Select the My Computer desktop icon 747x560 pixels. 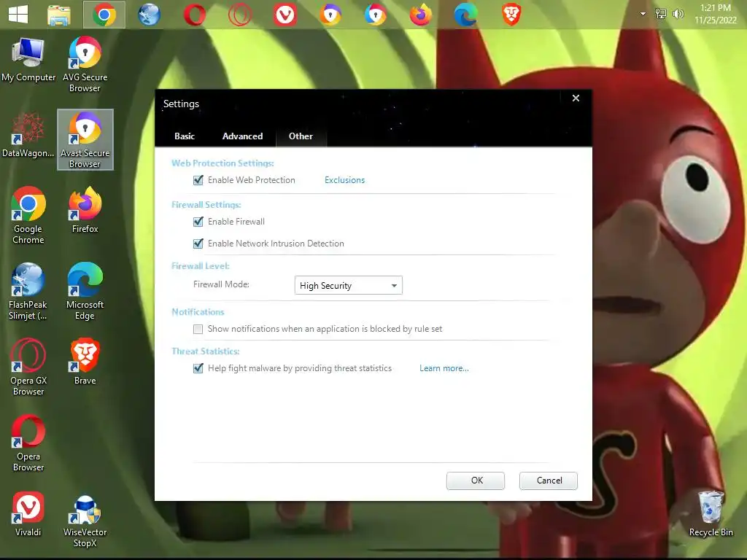click(28, 60)
